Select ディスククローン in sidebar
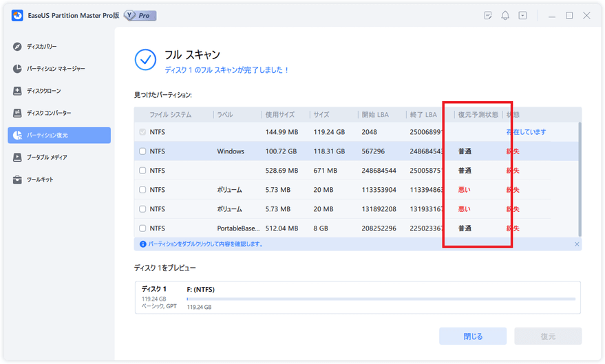This screenshot has width=605, height=364. (43, 91)
